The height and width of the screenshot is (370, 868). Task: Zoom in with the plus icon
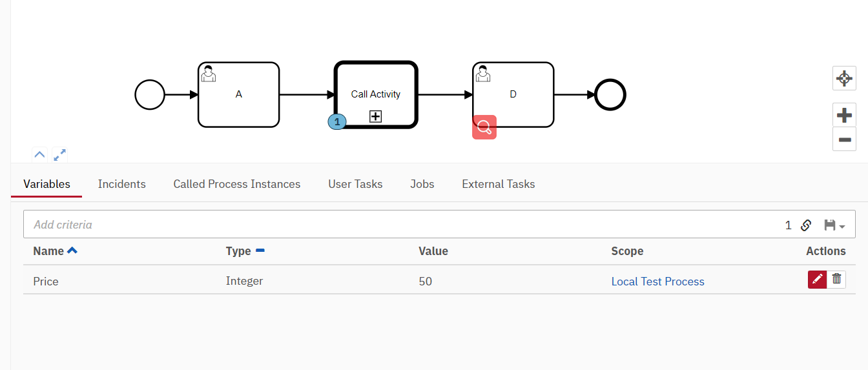click(x=844, y=116)
